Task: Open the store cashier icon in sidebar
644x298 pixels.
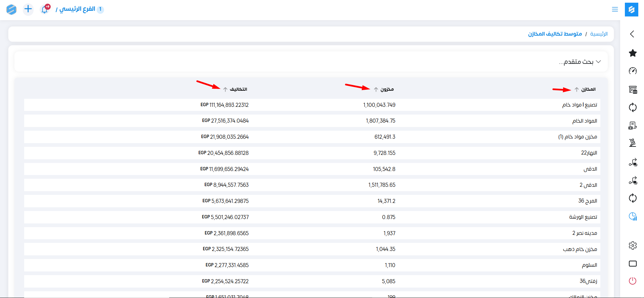Action: click(633, 90)
